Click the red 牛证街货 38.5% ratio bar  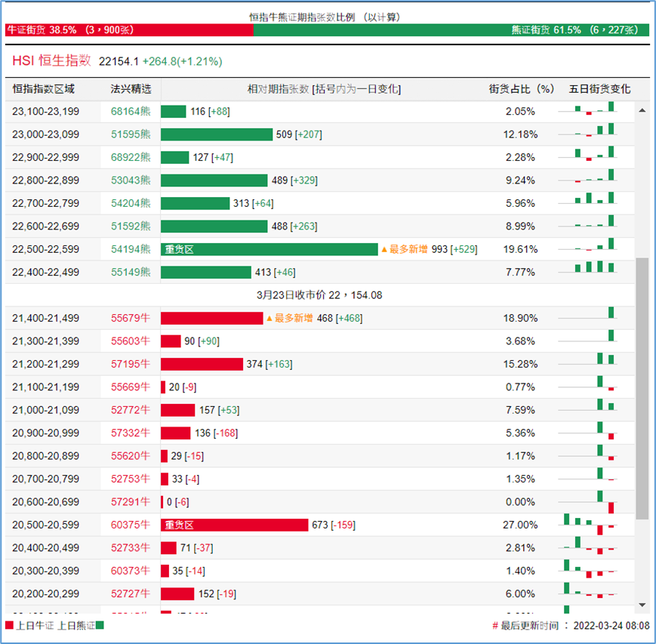[129, 29]
